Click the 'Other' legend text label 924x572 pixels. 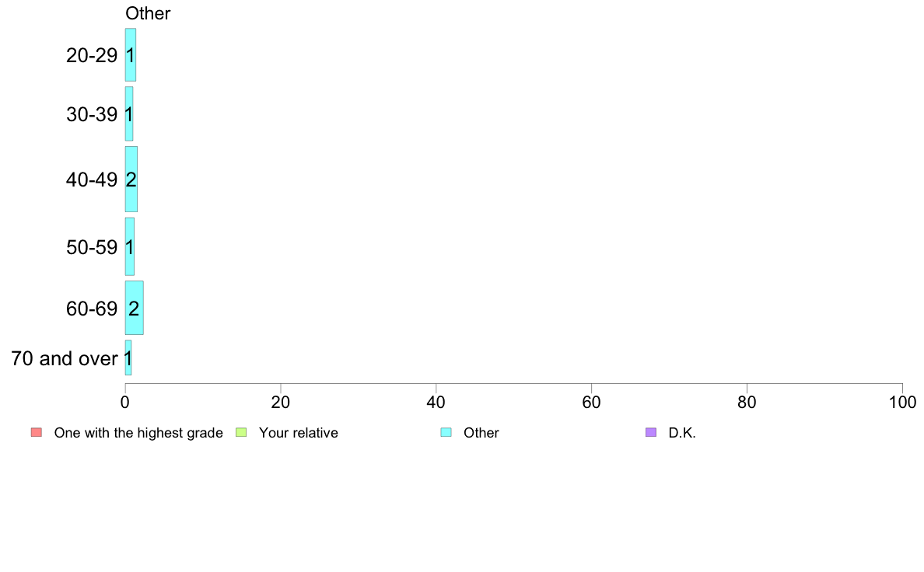coord(481,433)
